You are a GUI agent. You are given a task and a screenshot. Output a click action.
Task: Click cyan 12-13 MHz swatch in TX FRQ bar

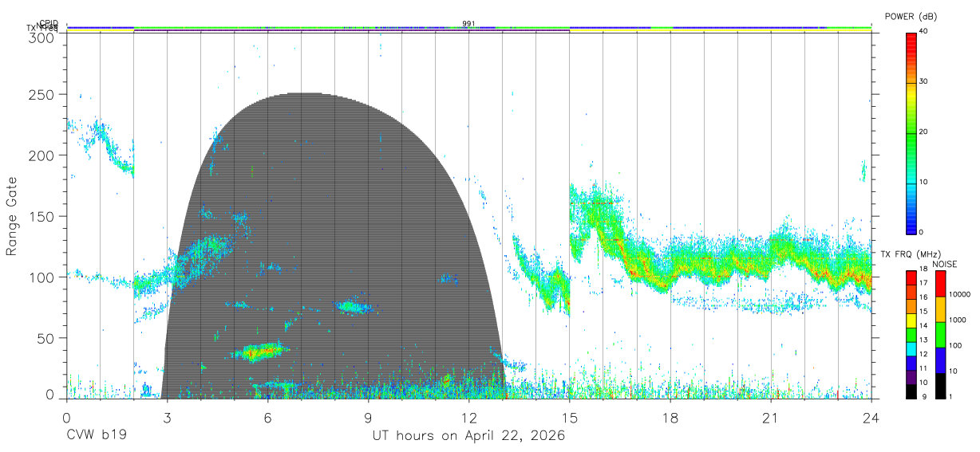[x=911, y=348]
